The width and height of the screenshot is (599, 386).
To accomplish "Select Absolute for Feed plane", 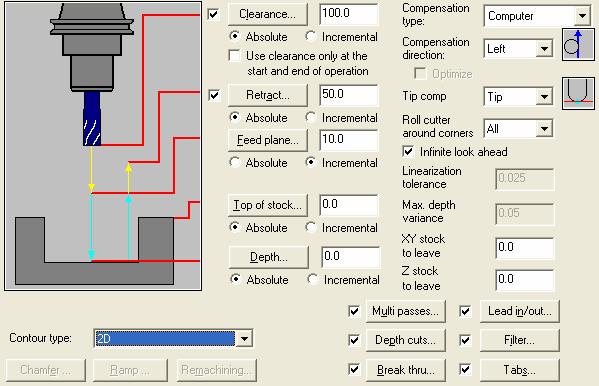I will pyautogui.click(x=235, y=162).
